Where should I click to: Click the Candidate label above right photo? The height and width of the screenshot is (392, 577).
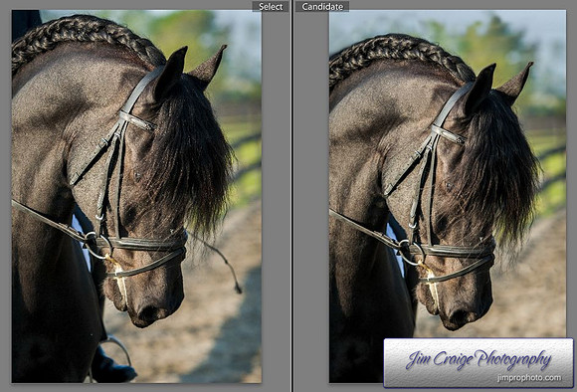pyautogui.click(x=322, y=7)
